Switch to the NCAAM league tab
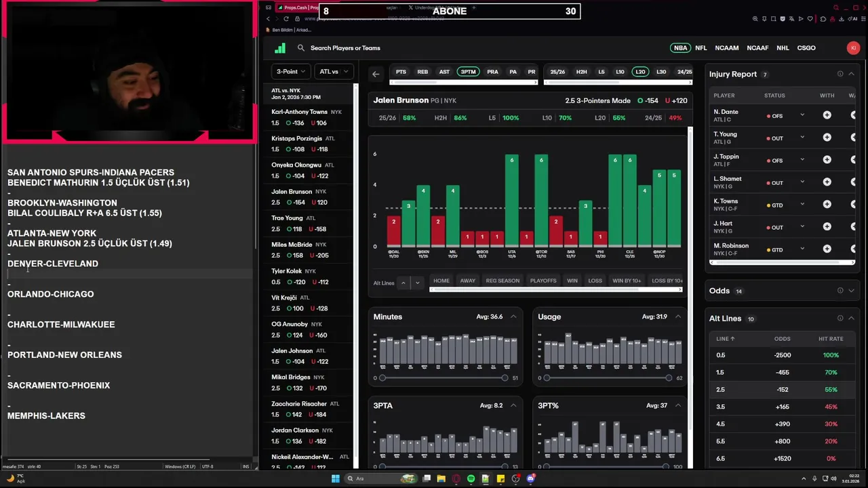This screenshot has height=488, width=868. coord(727,48)
